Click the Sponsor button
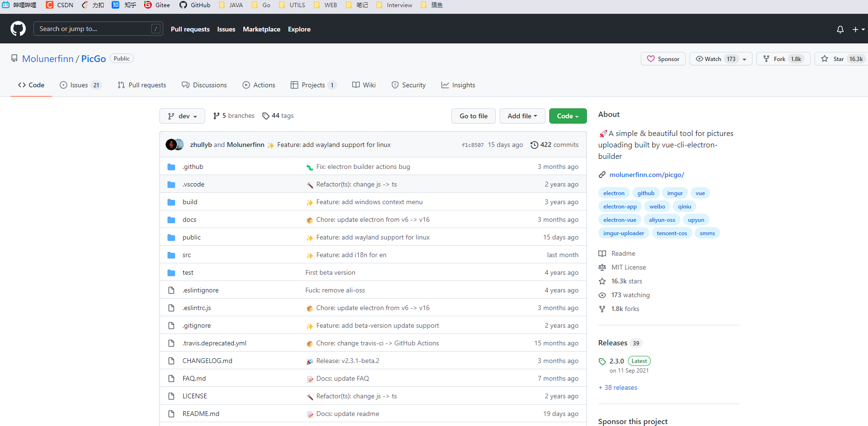Viewport: 868px width, 426px height. coord(663,59)
